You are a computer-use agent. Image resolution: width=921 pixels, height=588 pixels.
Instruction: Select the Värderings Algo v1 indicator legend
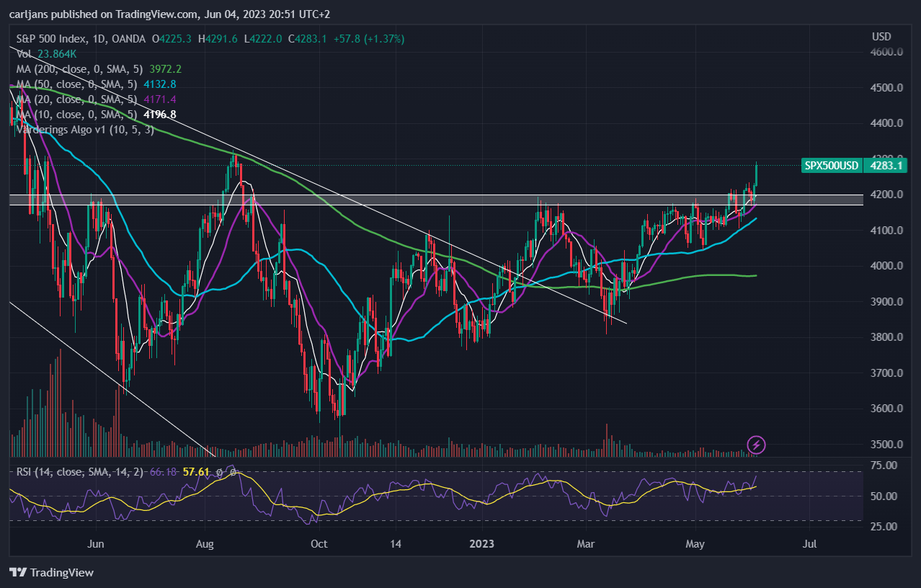(x=85, y=130)
